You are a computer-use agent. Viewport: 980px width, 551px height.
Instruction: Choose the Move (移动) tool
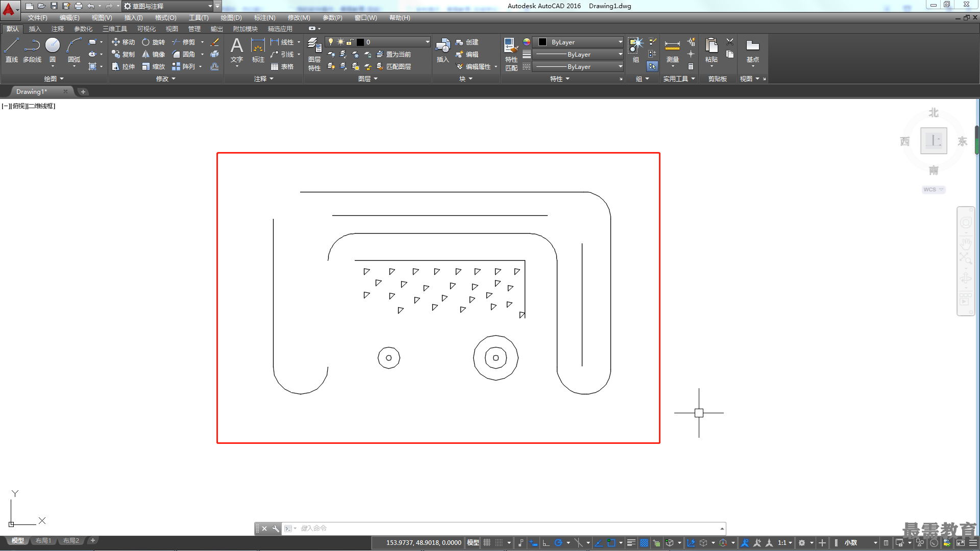point(123,42)
